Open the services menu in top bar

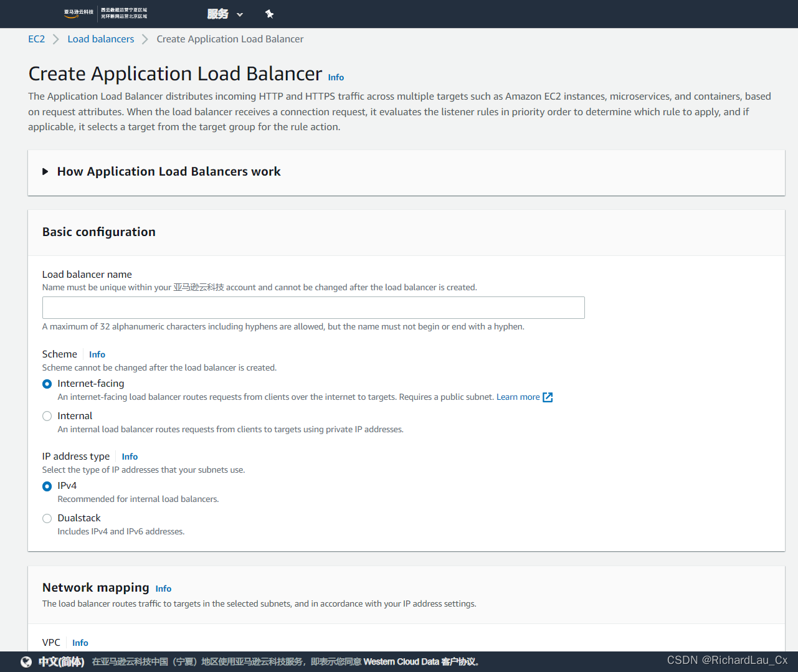(x=225, y=14)
